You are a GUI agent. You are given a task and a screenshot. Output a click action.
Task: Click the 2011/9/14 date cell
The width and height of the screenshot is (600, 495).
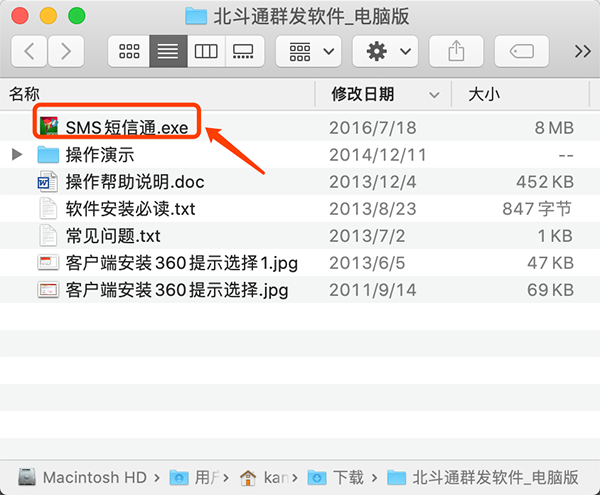[373, 290]
